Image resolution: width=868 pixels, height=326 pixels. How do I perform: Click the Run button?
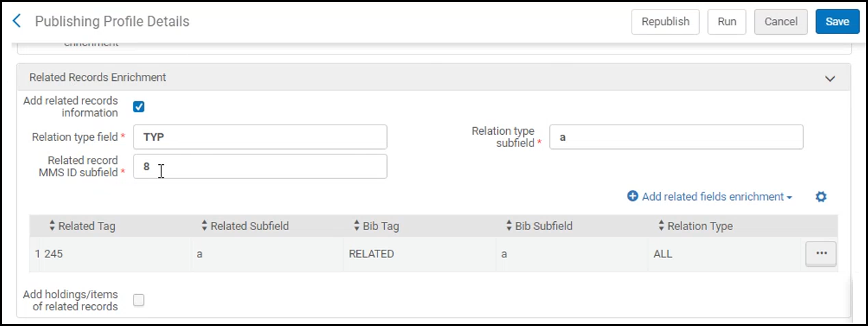pos(727,21)
